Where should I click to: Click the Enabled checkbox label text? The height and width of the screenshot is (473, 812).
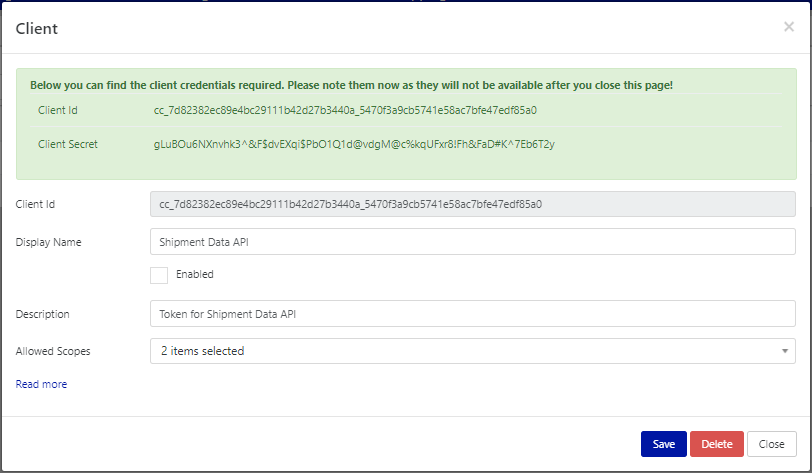(195, 274)
